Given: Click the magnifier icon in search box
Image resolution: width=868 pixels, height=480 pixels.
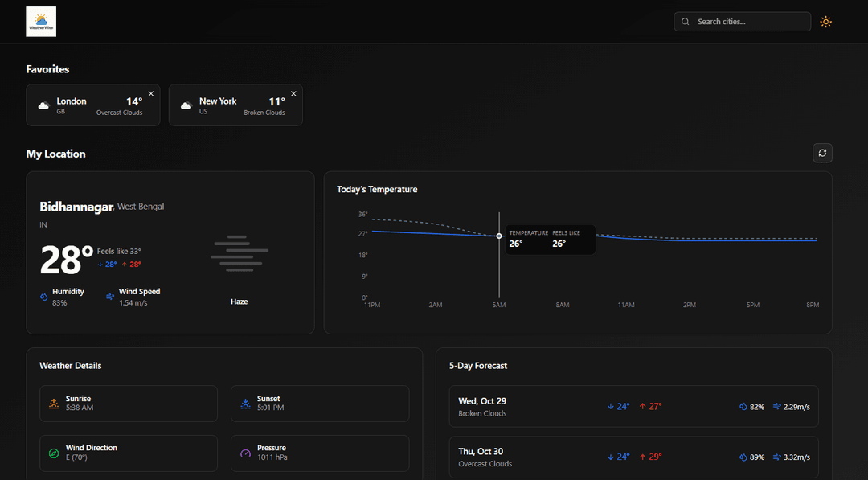Looking at the screenshot, I should coord(686,22).
